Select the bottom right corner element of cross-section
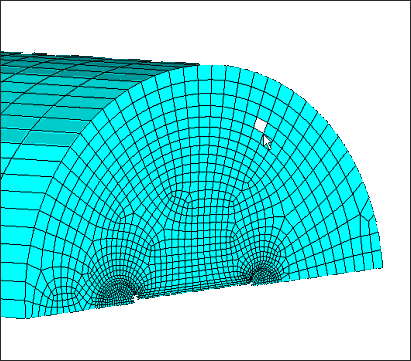The image size is (411, 361). pos(377,261)
